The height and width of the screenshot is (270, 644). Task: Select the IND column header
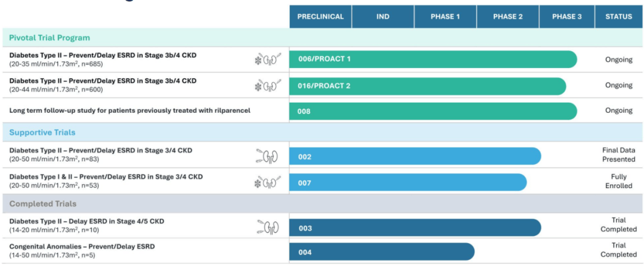click(x=383, y=17)
